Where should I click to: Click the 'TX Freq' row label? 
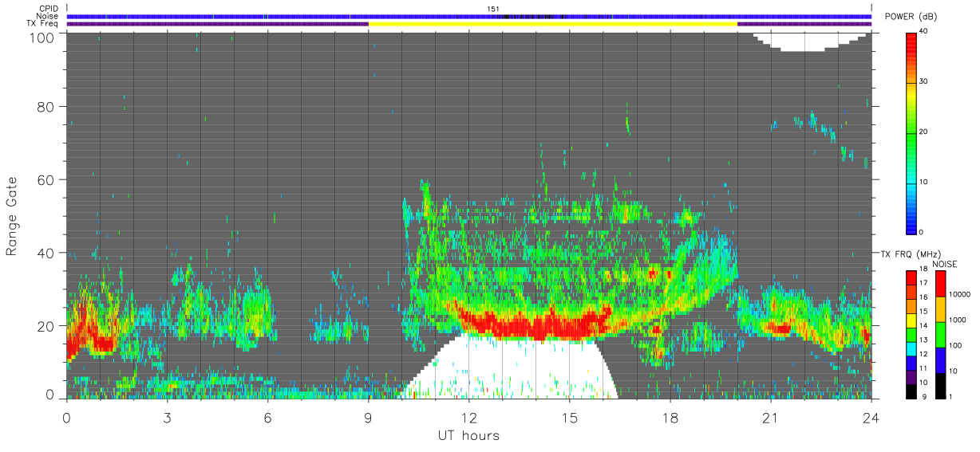click(x=42, y=23)
